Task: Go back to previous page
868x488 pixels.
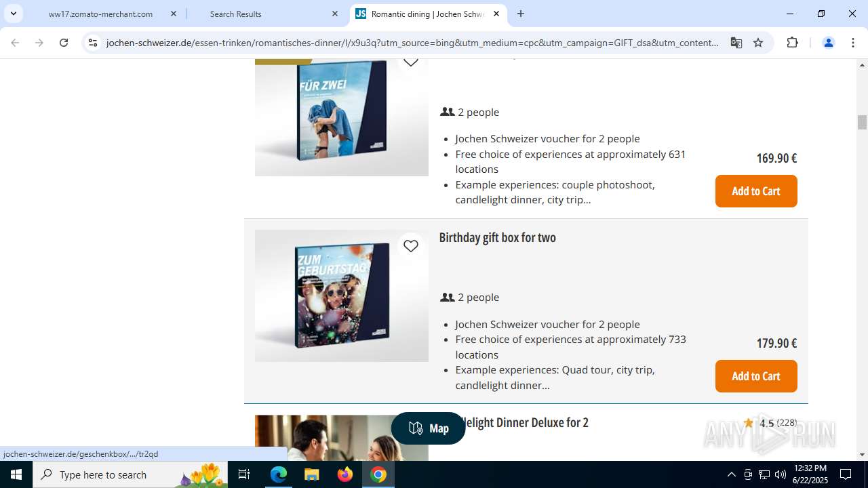Action: tap(15, 43)
